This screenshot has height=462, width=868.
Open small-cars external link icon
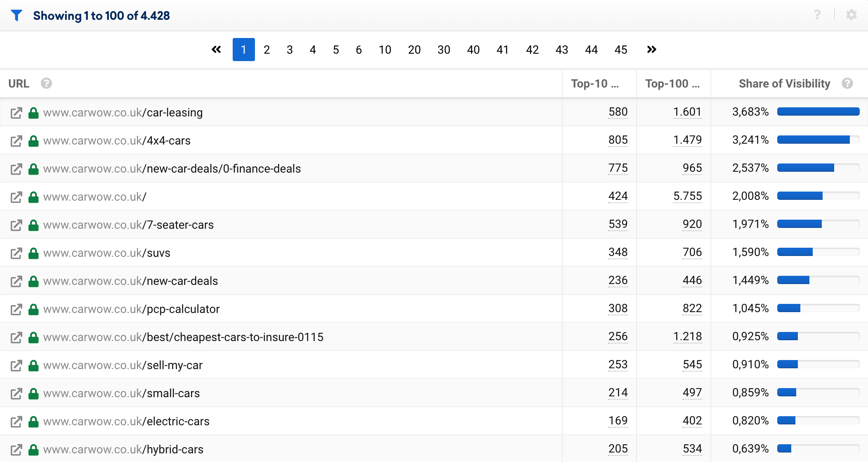coord(16,393)
